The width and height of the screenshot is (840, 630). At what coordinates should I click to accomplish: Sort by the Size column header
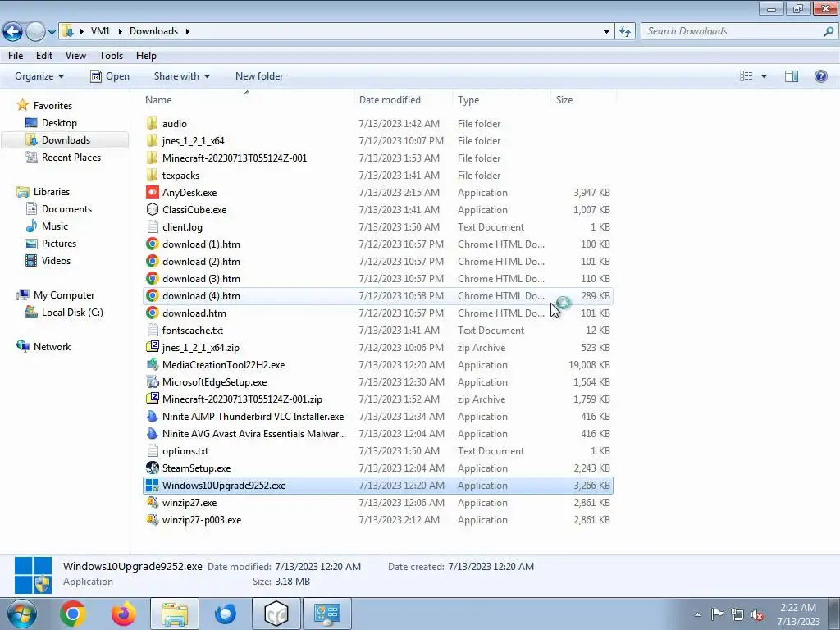pos(583,99)
